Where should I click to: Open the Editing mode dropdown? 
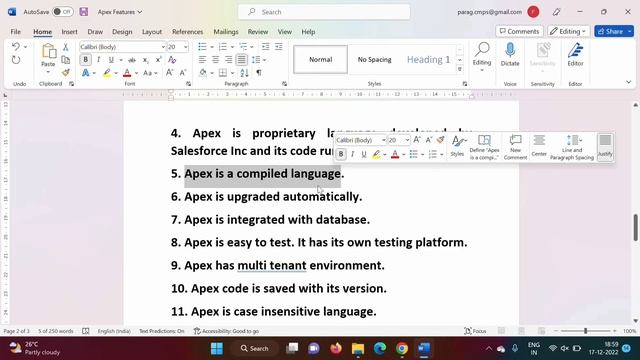click(x=568, y=31)
